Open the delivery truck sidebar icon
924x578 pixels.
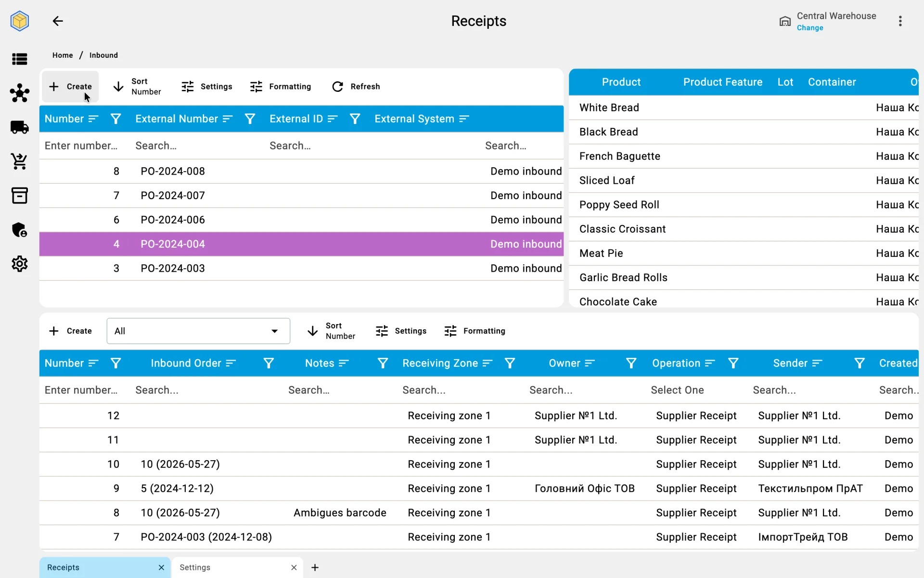coord(20,127)
